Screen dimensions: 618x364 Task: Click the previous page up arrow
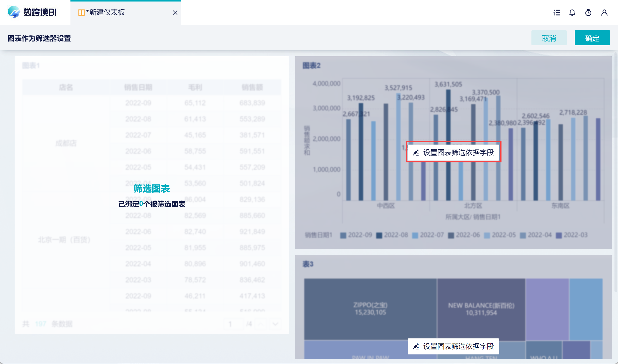coord(261,324)
